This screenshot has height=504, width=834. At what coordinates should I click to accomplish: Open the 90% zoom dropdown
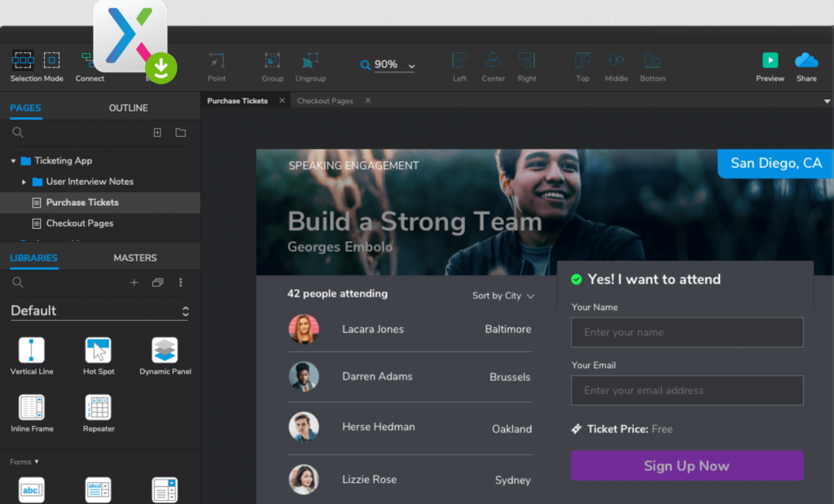tap(411, 66)
